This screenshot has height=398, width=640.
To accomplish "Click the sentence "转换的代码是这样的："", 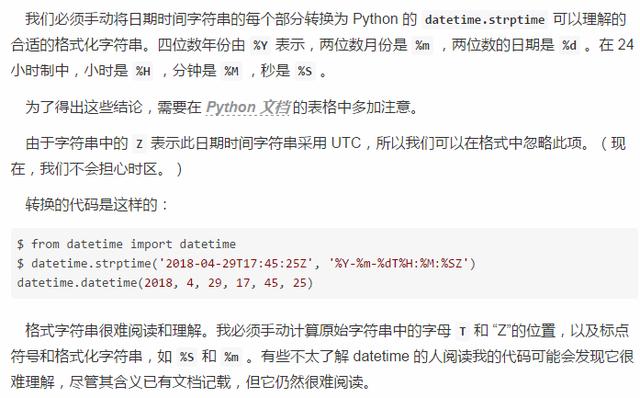I will click(x=97, y=205).
